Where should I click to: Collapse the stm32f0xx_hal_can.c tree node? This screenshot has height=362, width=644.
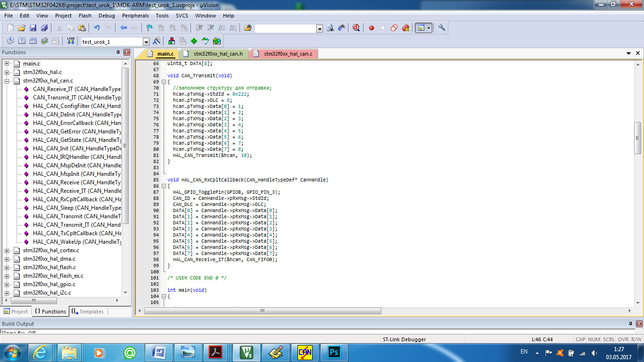point(7,81)
